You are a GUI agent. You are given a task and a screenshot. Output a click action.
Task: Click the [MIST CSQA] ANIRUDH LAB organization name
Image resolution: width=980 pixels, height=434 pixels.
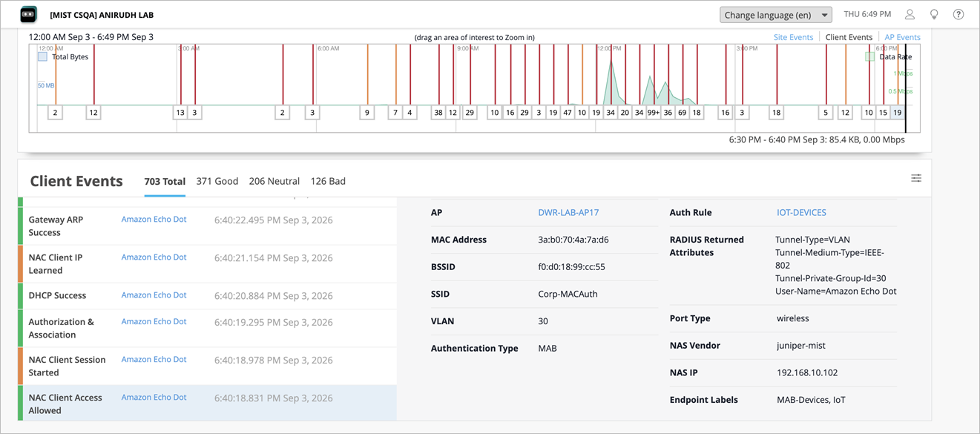(x=102, y=15)
